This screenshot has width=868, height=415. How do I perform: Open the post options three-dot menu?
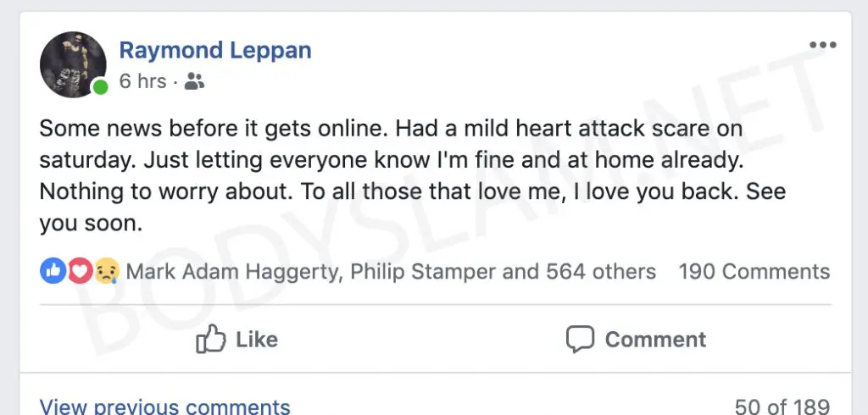pos(822,46)
